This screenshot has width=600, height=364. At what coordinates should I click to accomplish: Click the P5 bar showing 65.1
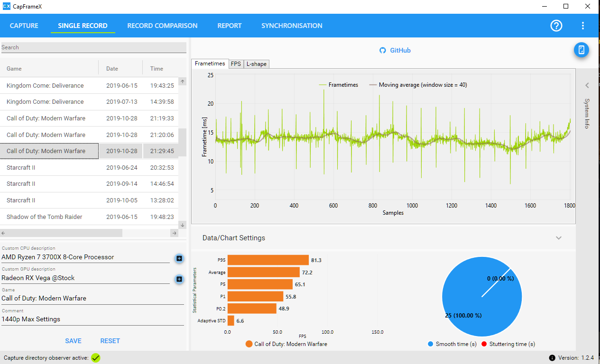(x=260, y=284)
